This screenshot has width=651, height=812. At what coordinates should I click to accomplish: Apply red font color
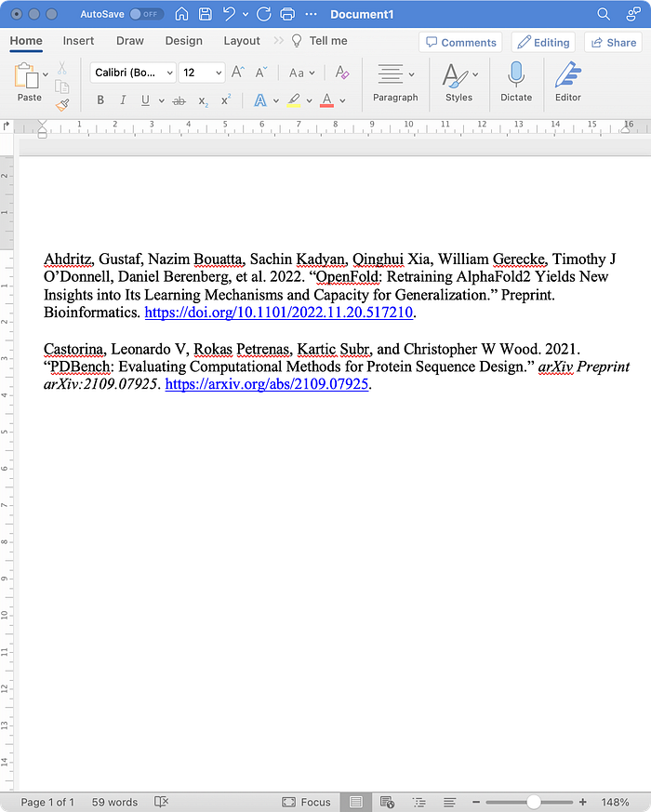tap(326, 100)
